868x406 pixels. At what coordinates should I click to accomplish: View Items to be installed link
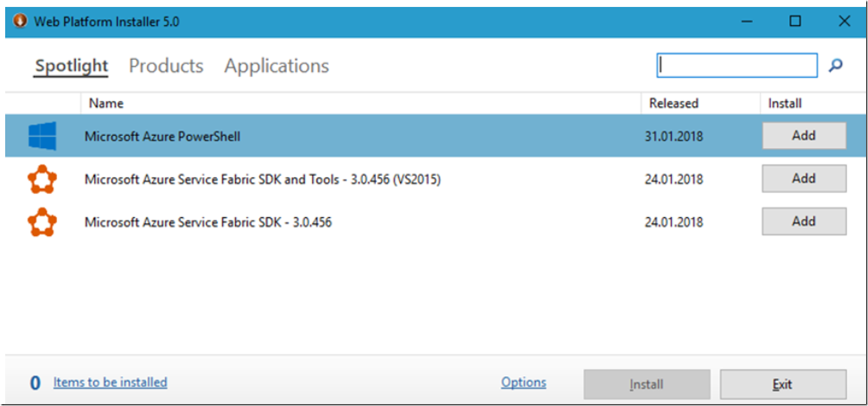(x=110, y=382)
